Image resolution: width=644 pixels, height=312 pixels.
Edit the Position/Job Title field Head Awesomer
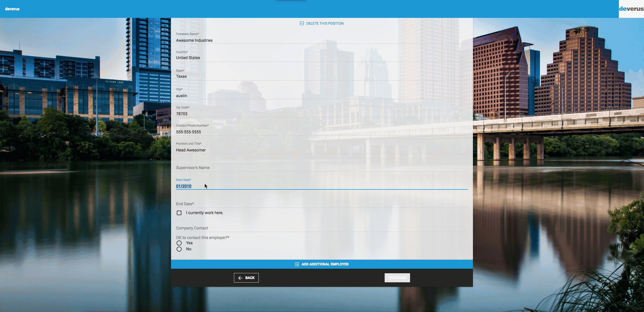point(322,150)
